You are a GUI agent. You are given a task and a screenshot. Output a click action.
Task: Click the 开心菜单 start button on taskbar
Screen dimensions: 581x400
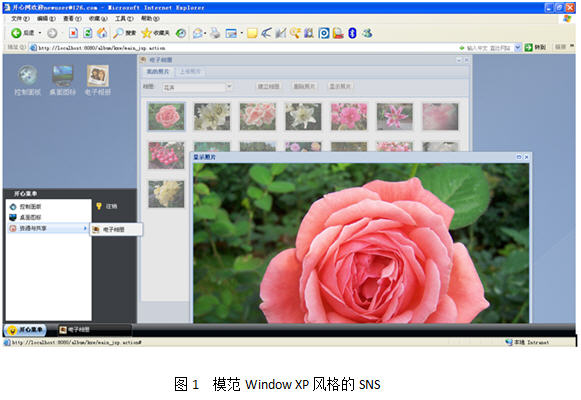tap(25, 330)
